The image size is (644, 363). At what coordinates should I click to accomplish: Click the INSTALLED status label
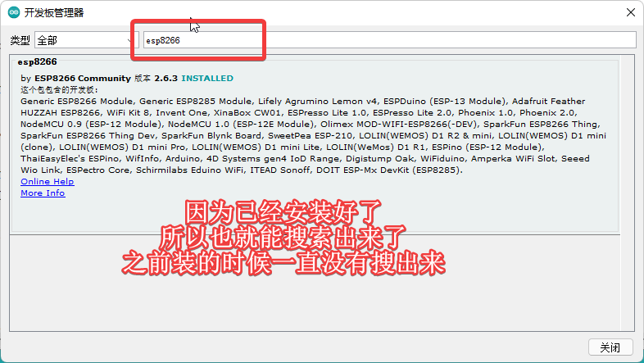coord(207,78)
